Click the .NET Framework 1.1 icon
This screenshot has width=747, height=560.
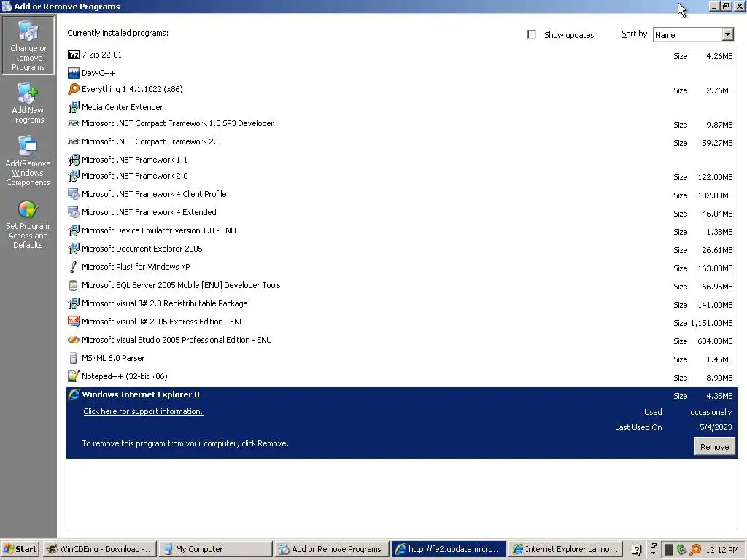click(74, 160)
